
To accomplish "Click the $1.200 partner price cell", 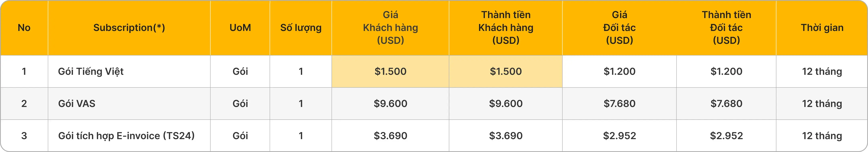I will pyautogui.click(x=619, y=71).
